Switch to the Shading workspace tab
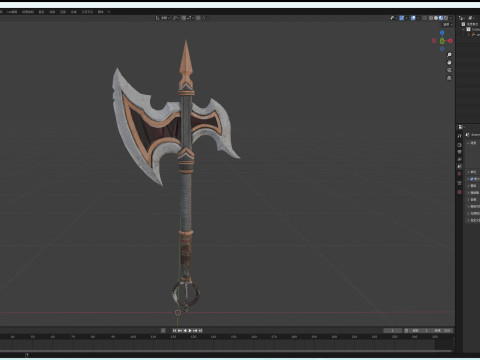Viewport: 480px width, 360px height. [41, 12]
